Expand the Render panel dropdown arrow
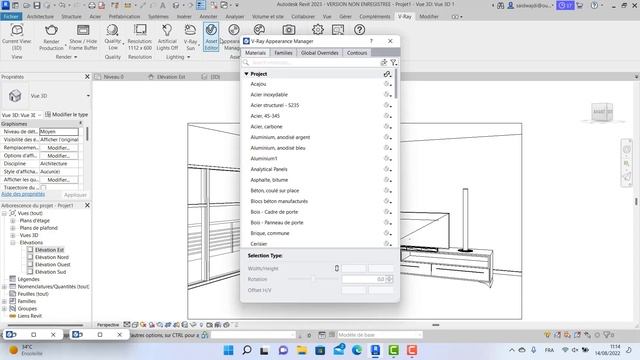This screenshot has height=360, width=640. 76,57
